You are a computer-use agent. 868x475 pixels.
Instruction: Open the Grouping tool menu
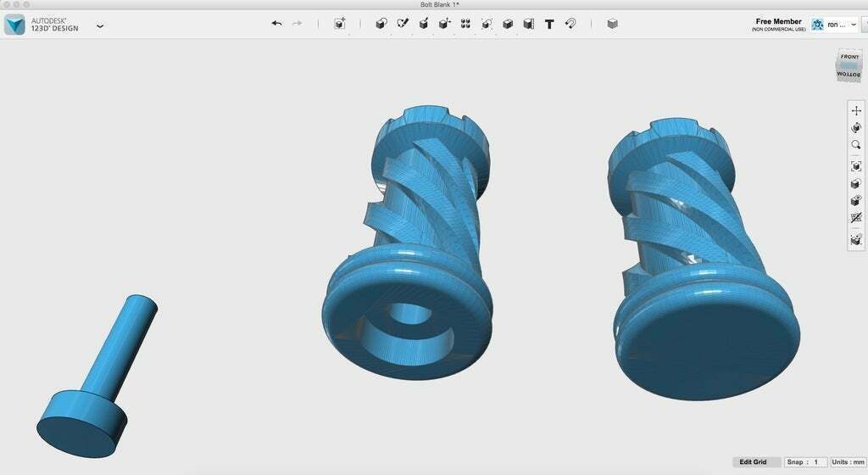click(x=487, y=23)
